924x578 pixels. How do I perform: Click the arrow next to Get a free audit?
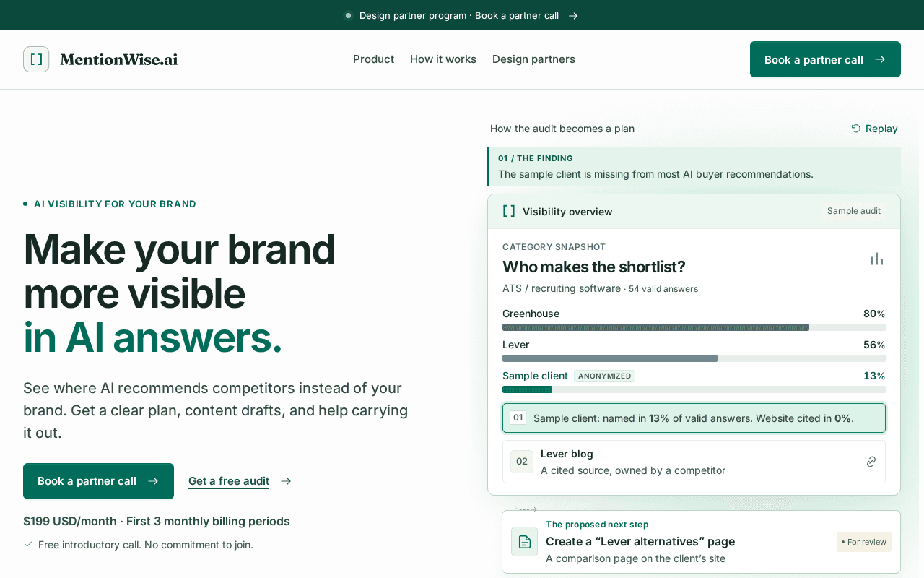click(x=286, y=481)
